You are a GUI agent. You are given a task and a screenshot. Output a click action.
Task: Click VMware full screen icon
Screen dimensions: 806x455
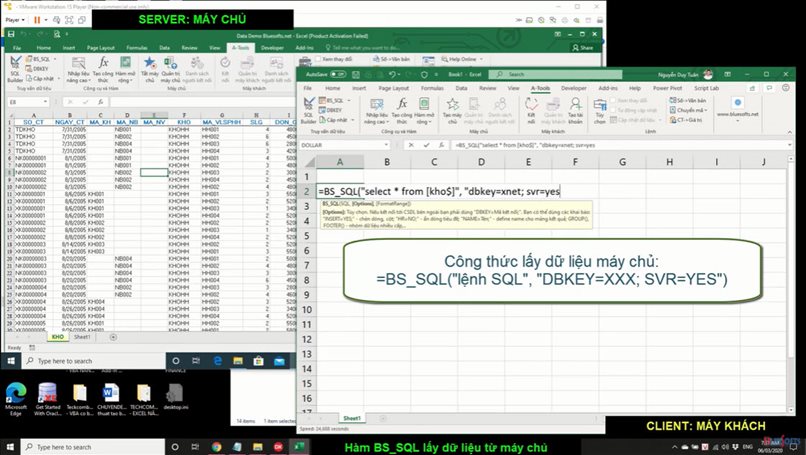click(x=69, y=20)
